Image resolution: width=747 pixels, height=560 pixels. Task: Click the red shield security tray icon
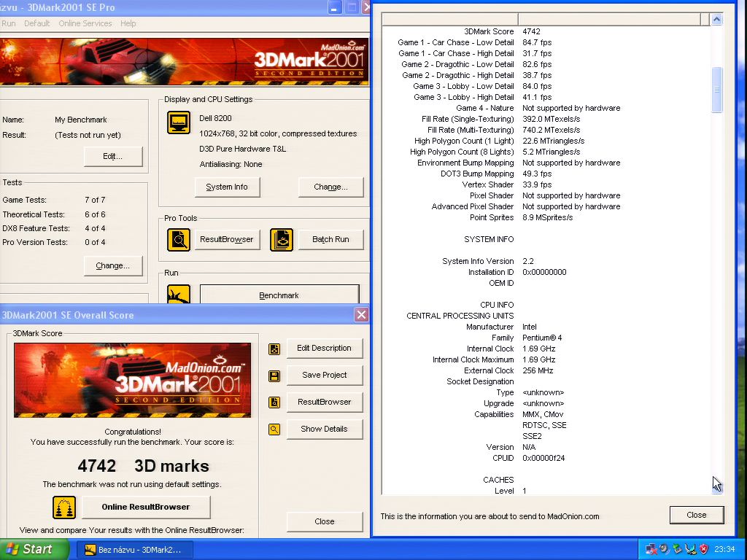[x=704, y=549]
